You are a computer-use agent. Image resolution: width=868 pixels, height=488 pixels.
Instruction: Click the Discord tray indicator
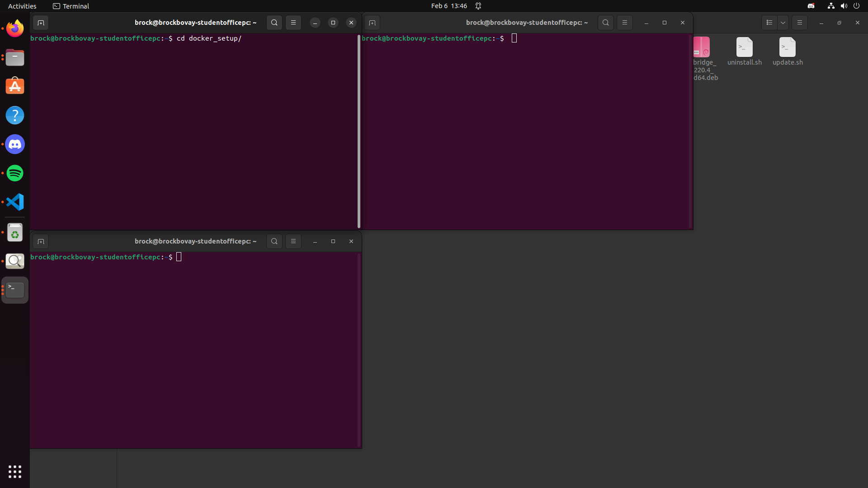point(811,6)
